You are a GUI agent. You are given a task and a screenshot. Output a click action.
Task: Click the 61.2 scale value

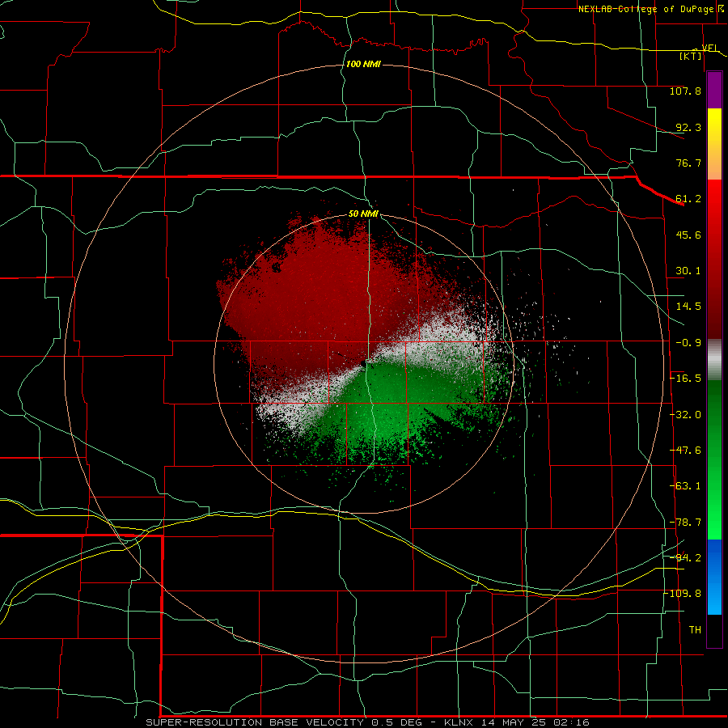pyautogui.click(x=688, y=199)
